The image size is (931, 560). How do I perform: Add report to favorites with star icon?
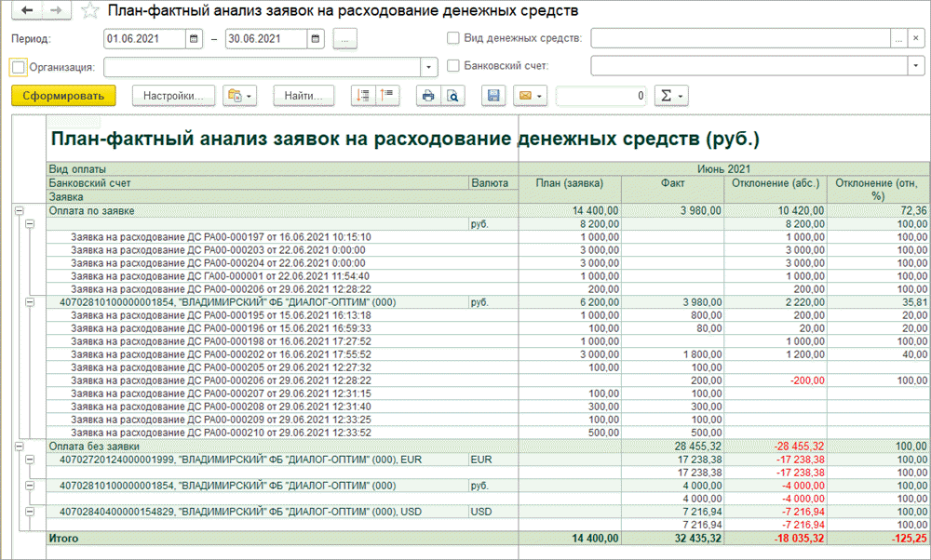90,11
